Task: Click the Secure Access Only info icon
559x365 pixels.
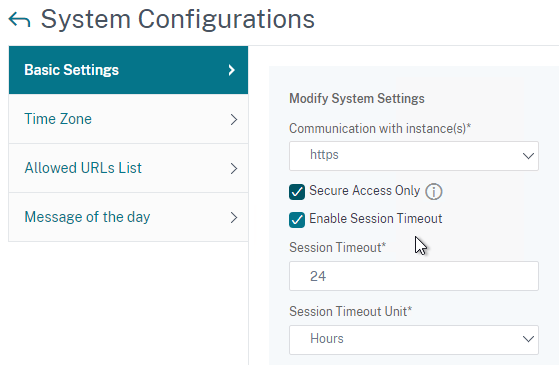Action: pos(434,192)
